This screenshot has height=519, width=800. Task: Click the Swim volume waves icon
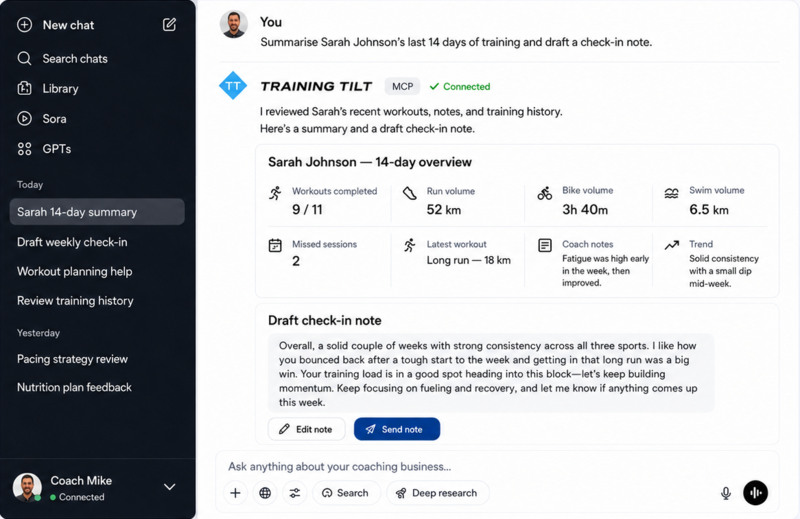671,193
